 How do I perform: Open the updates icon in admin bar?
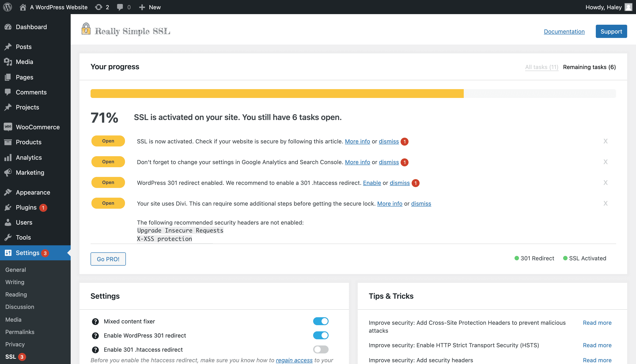[x=99, y=7]
